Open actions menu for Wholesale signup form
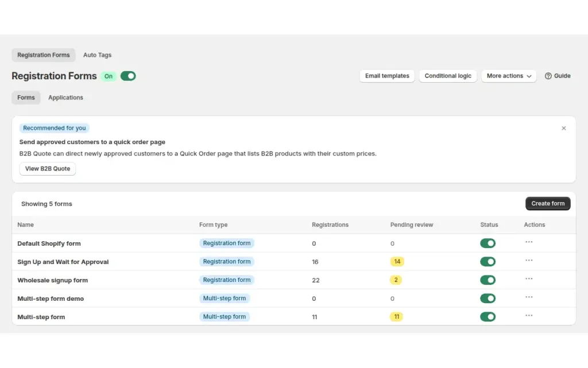 click(x=529, y=279)
